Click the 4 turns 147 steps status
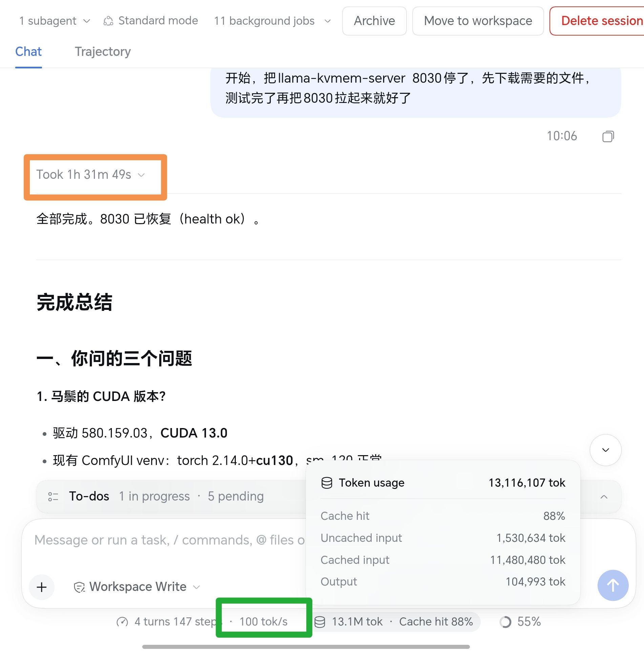This screenshot has height=658, width=644. 176,622
